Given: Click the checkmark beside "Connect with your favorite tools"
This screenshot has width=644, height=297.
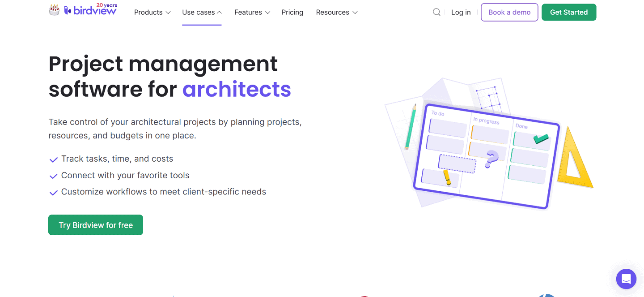Looking at the screenshot, I should coord(53,176).
